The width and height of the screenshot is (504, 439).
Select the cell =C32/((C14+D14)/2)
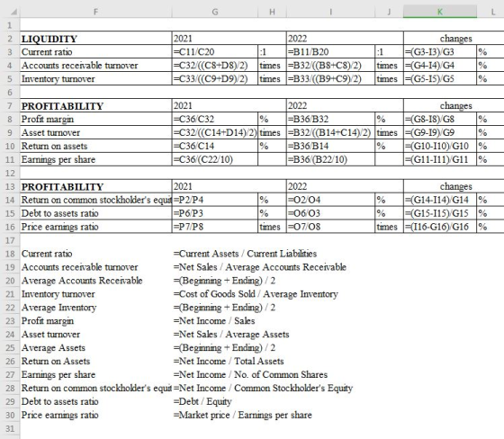(x=215, y=132)
